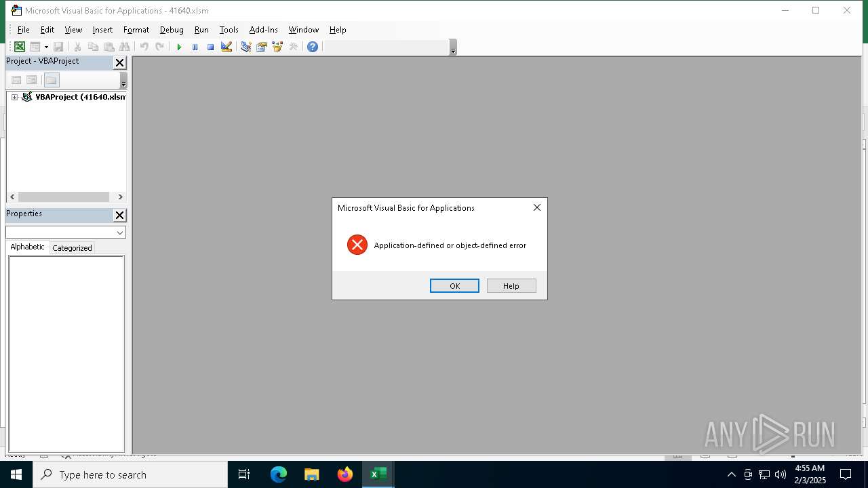This screenshot has height=488, width=868.
Task: Click the Cut scissors icon
Action: pos(77,47)
